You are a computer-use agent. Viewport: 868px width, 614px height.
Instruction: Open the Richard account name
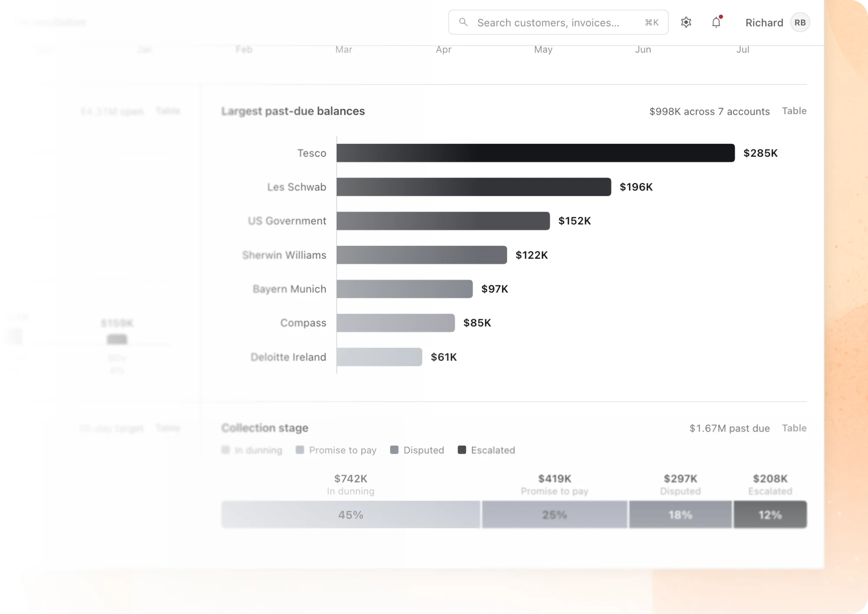tap(764, 23)
